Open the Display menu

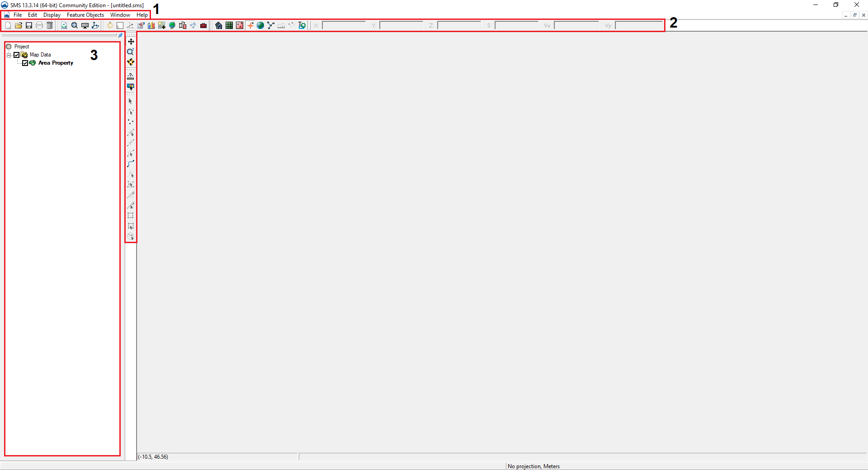(x=52, y=15)
